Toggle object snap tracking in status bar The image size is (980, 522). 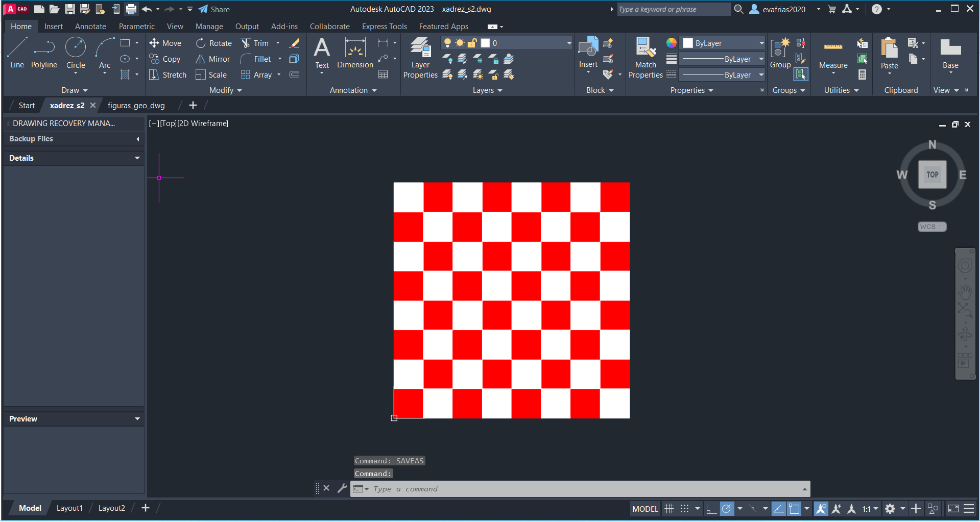coord(778,509)
